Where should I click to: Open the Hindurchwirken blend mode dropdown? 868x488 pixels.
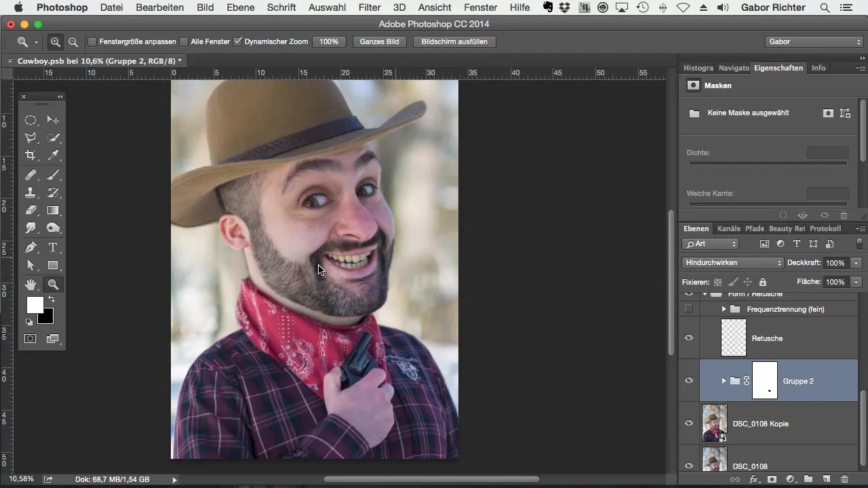pyautogui.click(x=732, y=262)
